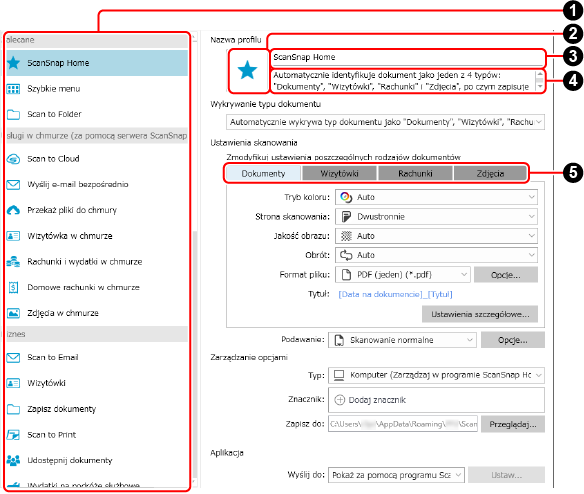Select the Szybkie menu grid icon
Screen dimensions: 584x494
click(x=13, y=89)
